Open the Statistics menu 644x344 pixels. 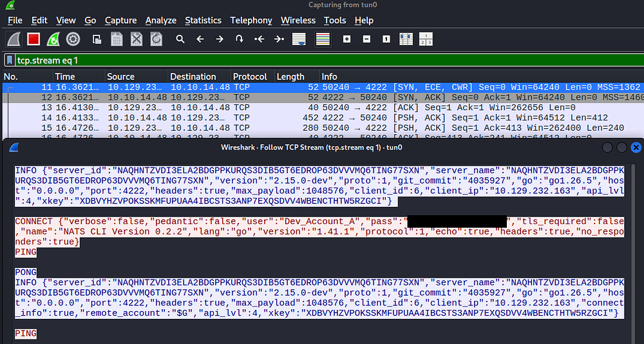coord(203,20)
